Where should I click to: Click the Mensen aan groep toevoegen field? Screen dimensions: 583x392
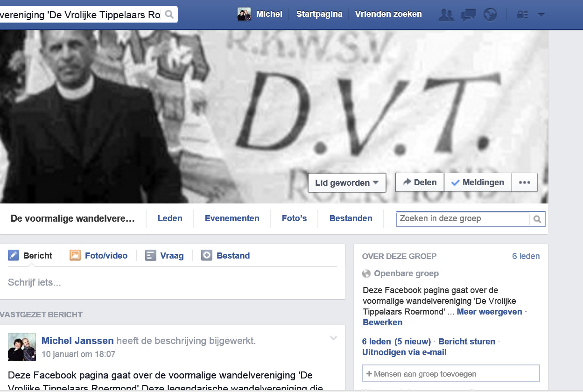[x=451, y=374]
